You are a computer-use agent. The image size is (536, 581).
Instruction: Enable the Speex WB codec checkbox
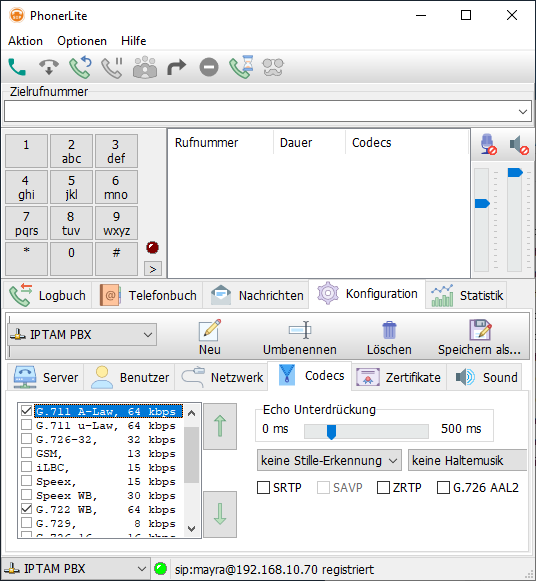(x=26, y=495)
